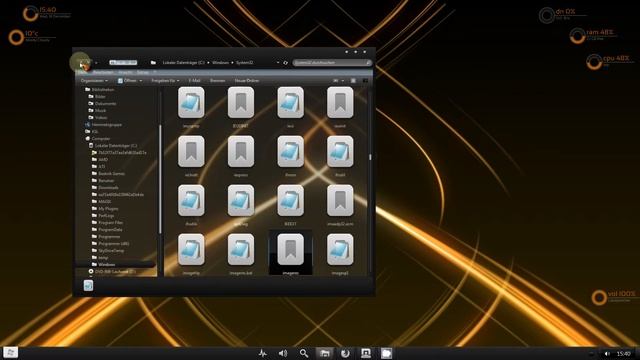The image size is (640, 360).
Task: Open recent pages dropdown beside the back button
Action: (x=96, y=63)
